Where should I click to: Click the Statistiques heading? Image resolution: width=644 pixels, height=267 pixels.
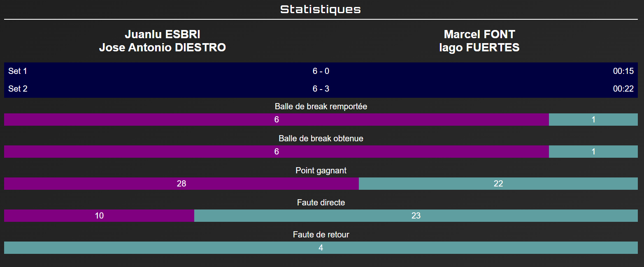tap(321, 9)
